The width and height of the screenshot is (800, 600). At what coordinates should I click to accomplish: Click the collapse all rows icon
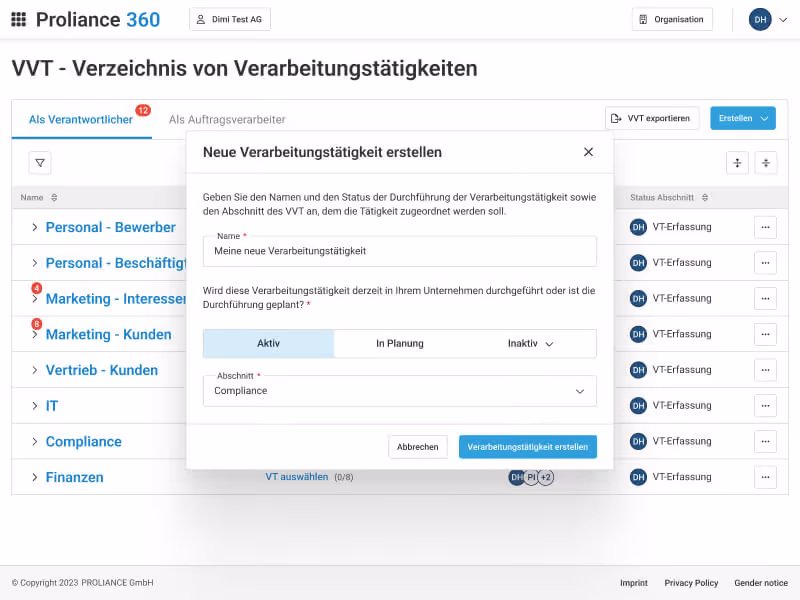click(766, 163)
